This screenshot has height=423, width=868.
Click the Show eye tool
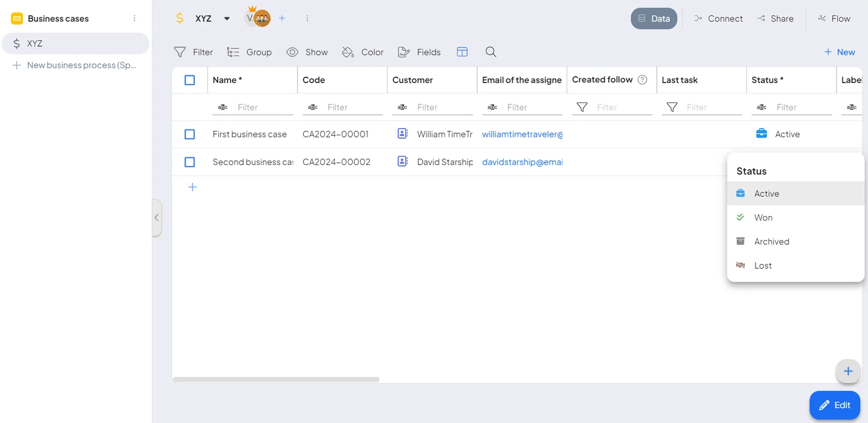(307, 52)
